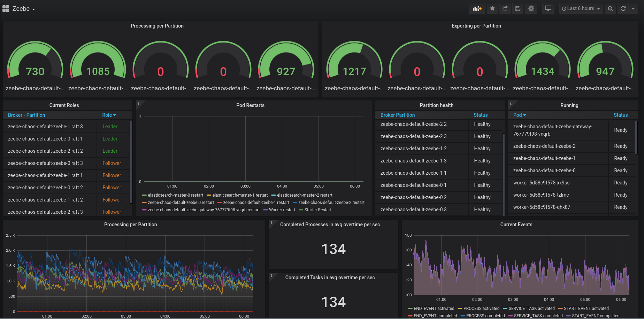Sort by the Role column header
Image resolution: width=644 pixels, height=319 pixels.
[109, 115]
